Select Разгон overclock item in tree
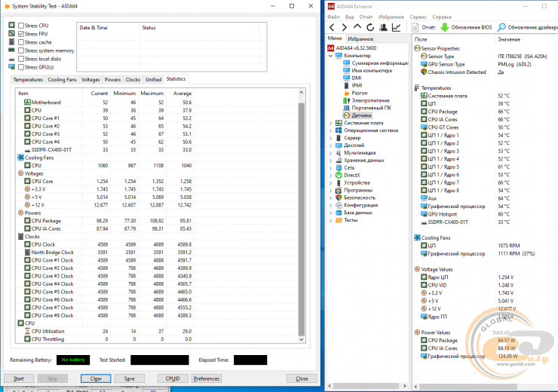 pyautogui.click(x=355, y=93)
